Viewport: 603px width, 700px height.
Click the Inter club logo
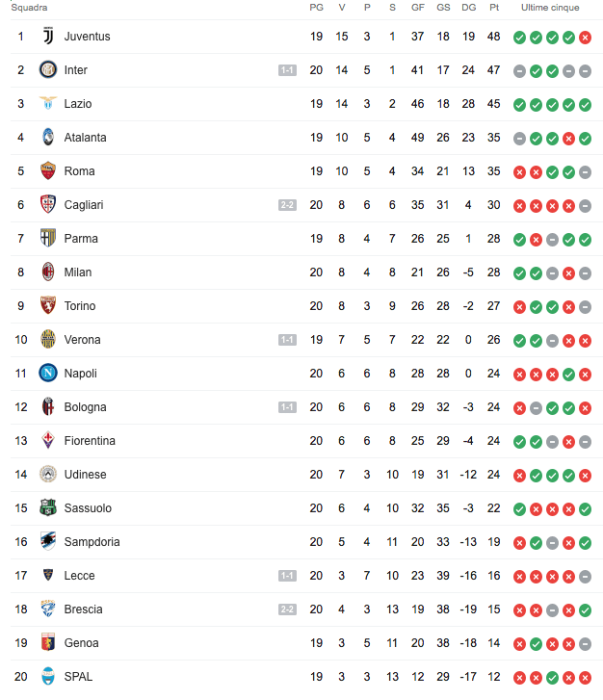click(48, 70)
